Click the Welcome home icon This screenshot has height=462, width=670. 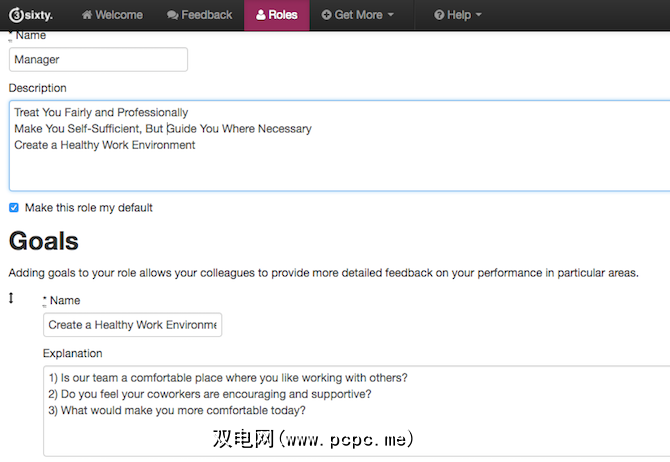(87, 15)
